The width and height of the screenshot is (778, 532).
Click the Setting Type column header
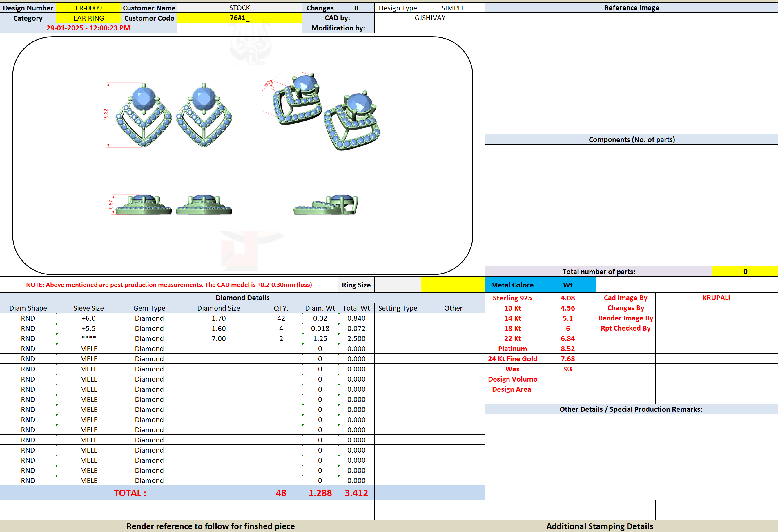click(398, 308)
